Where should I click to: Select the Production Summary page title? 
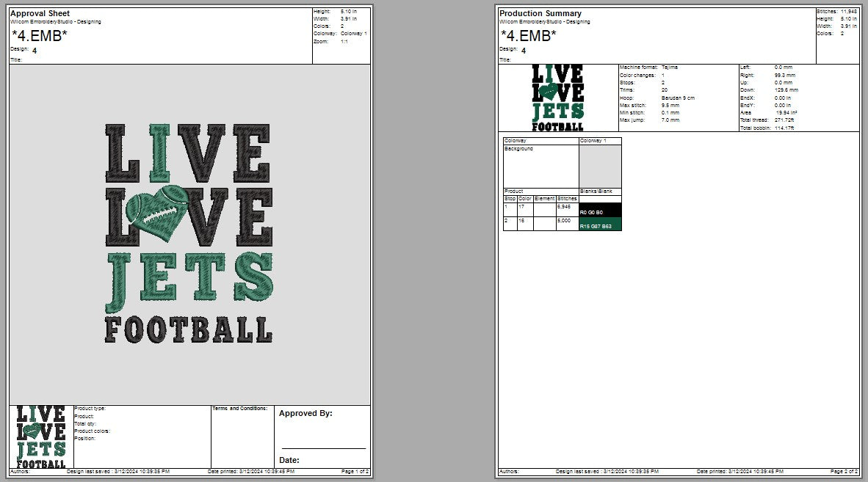[x=540, y=13]
